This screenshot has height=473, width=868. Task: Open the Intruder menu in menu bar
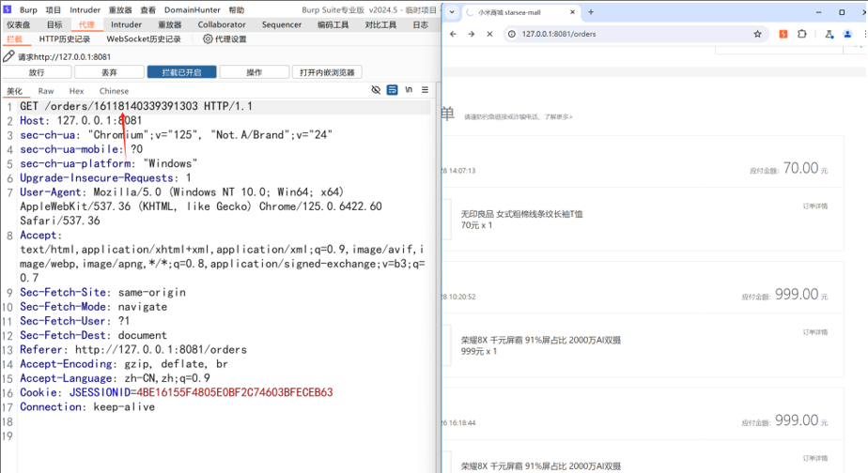(85, 10)
